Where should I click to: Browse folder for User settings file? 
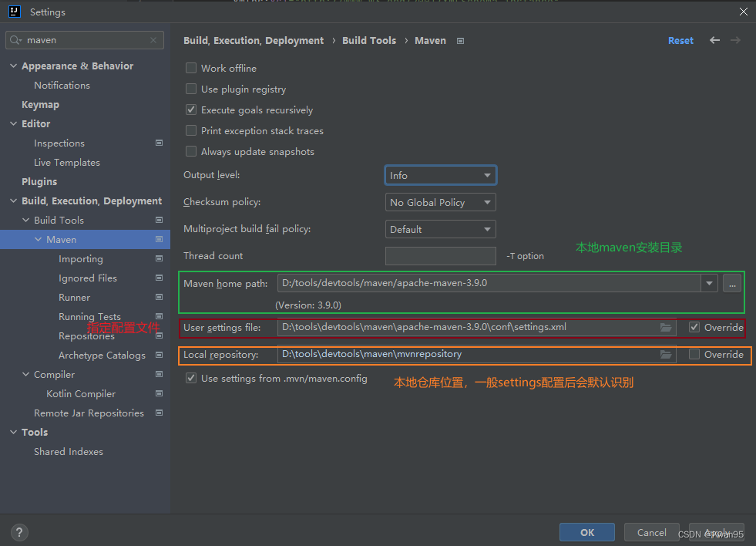pos(666,328)
